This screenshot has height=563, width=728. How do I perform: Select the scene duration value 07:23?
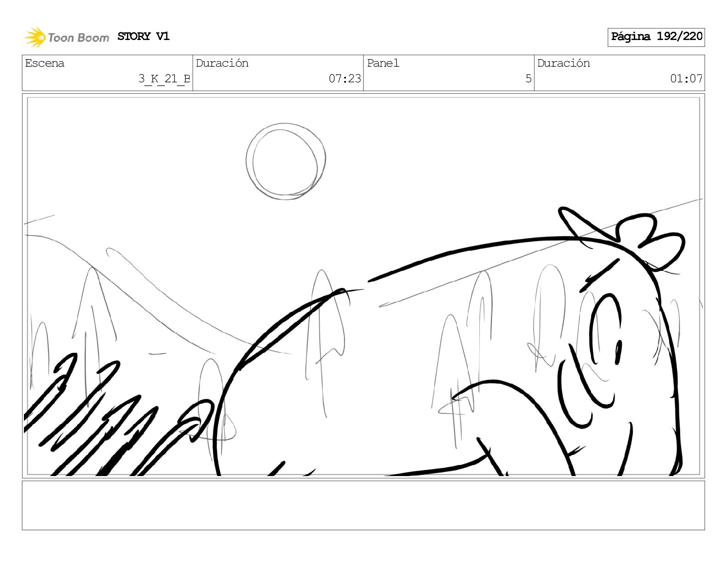[345, 79]
